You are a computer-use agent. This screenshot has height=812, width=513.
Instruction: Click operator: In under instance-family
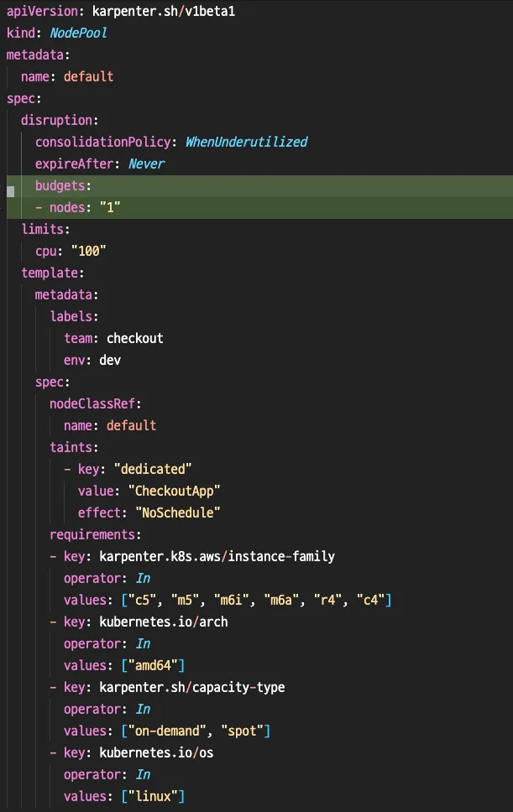click(x=107, y=579)
